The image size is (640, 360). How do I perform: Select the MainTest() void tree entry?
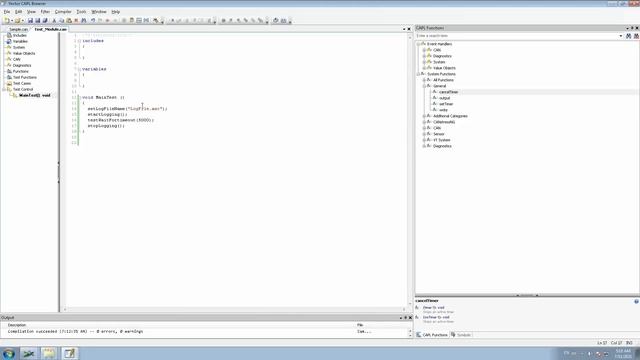pyautogui.click(x=34, y=95)
